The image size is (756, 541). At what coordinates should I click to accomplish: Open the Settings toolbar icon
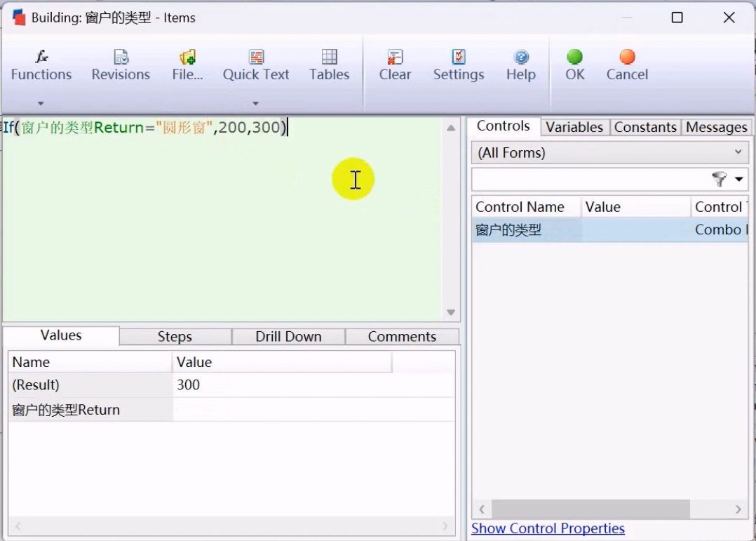tap(458, 58)
